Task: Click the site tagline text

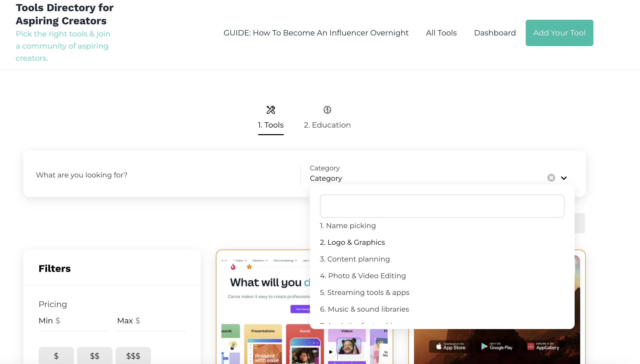Action: 63,46
